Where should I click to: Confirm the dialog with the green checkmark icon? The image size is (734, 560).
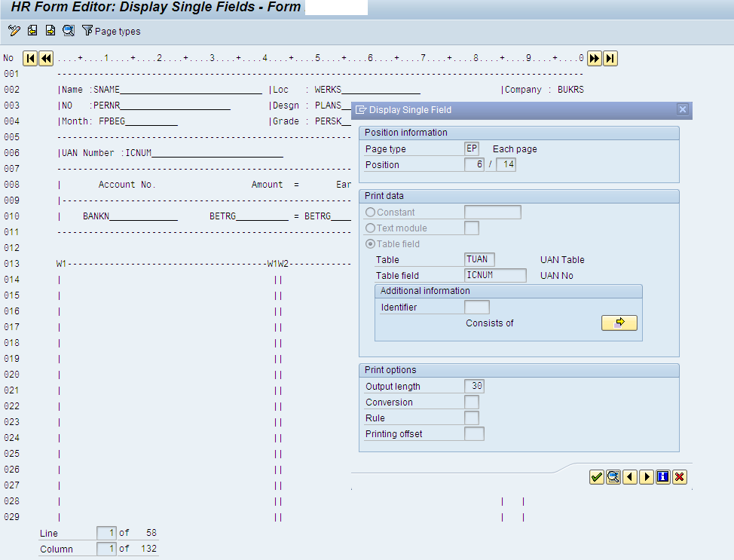(x=597, y=476)
